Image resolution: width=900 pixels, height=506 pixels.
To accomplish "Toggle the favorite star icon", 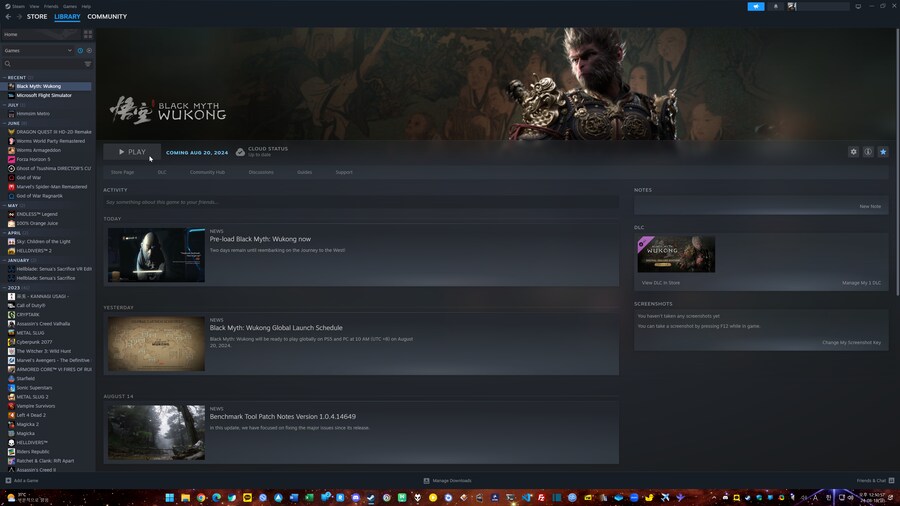I will [883, 152].
